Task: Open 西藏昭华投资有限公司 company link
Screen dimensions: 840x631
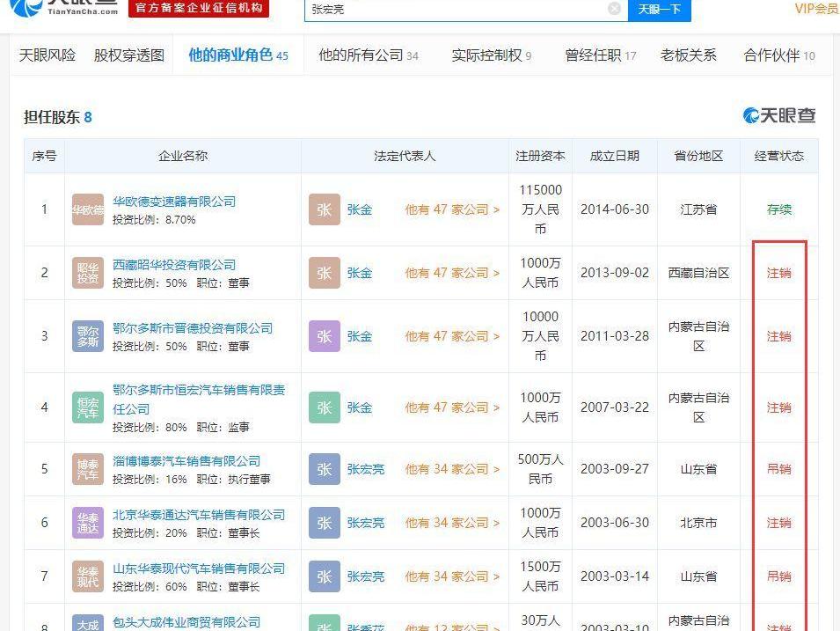Action: tap(174, 265)
